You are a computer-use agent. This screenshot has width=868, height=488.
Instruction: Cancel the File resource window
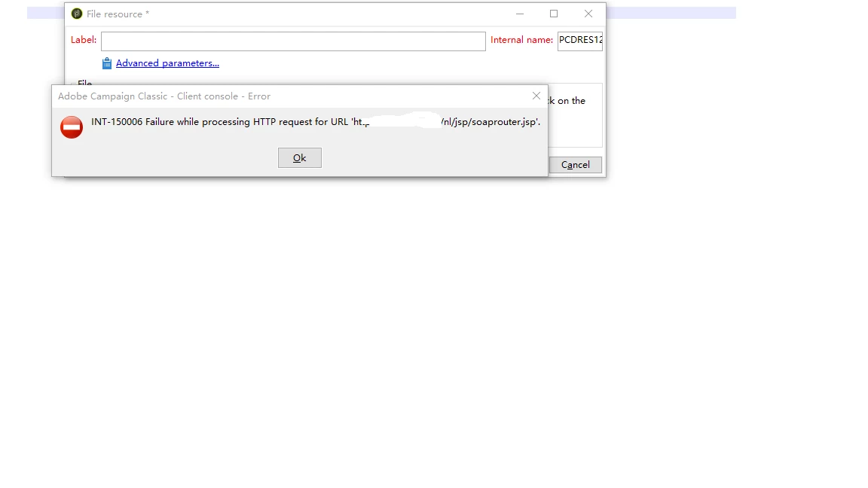pos(575,165)
